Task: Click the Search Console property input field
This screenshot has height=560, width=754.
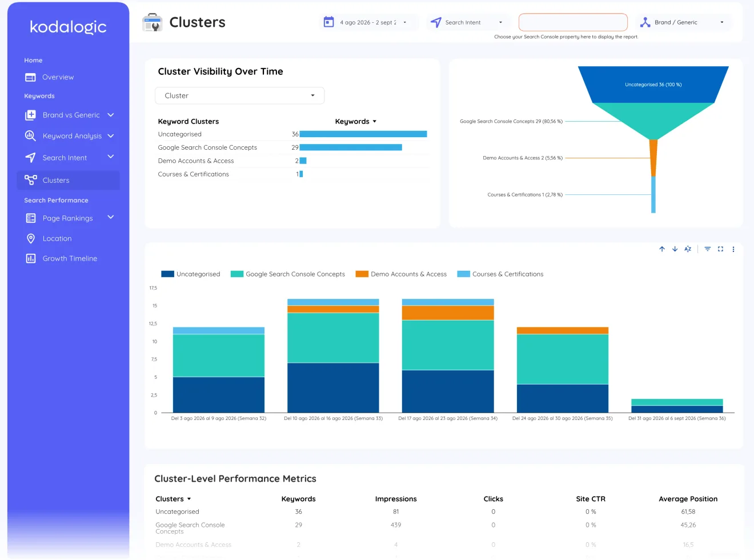Action: point(573,22)
